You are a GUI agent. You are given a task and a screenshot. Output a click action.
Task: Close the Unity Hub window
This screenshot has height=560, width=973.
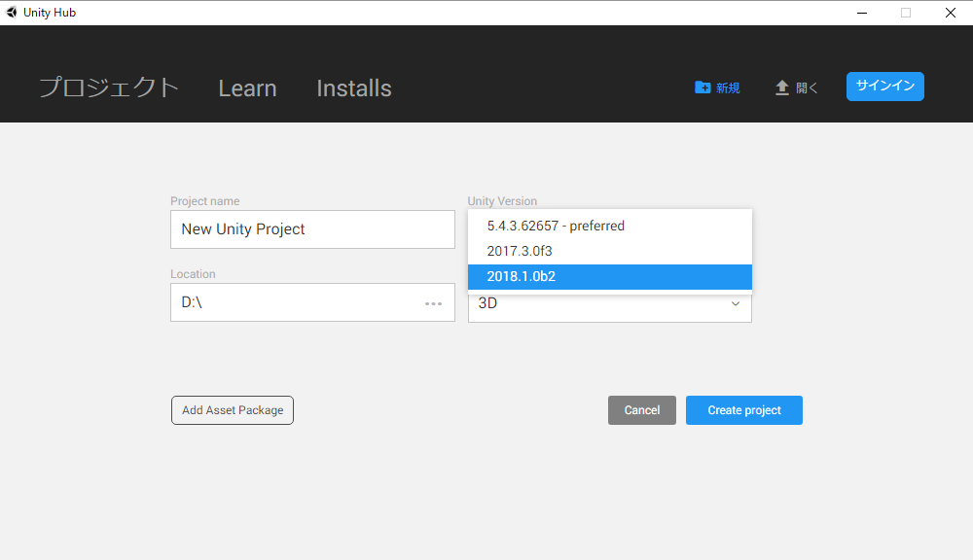coord(950,13)
